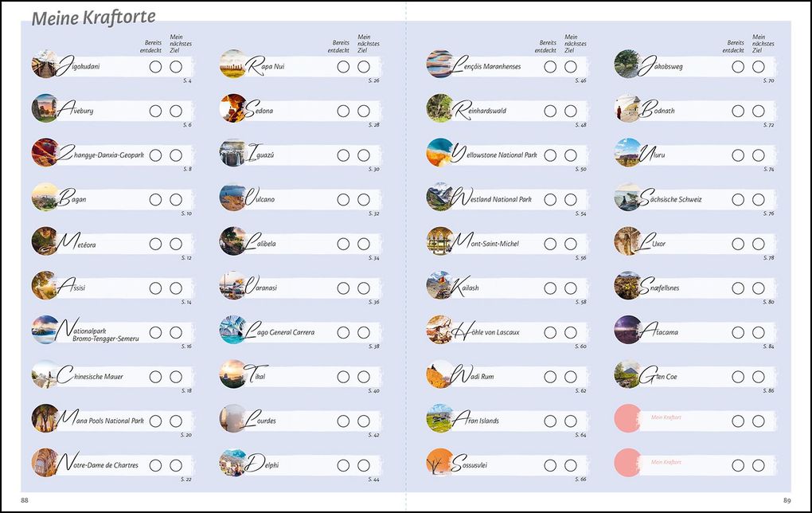Screen dimensions: 812x513
Task: Click the Sächsische Schweiz entry label
Action: (670, 198)
